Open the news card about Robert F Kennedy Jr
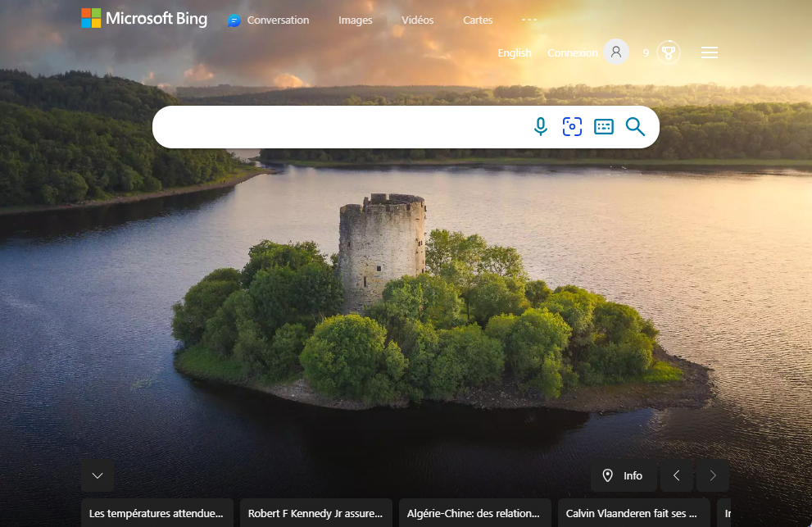Viewport: 812px width, 527px height. click(x=315, y=513)
